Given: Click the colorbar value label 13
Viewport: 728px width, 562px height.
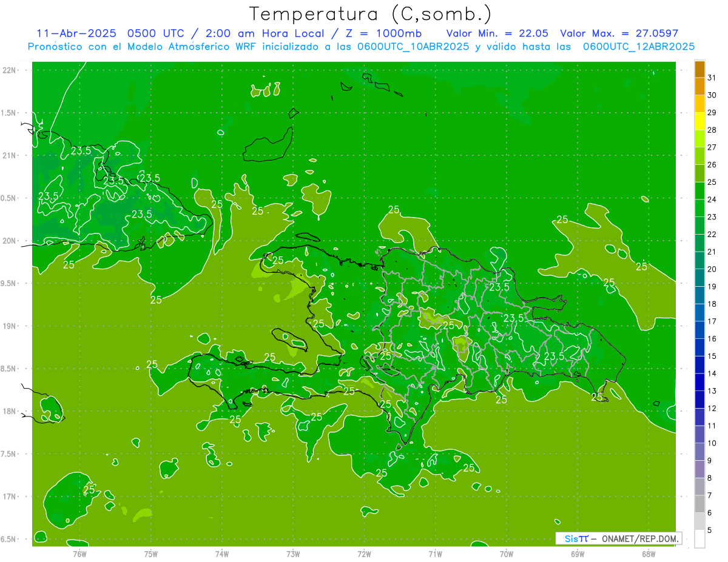Looking at the screenshot, I should pos(712,391).
